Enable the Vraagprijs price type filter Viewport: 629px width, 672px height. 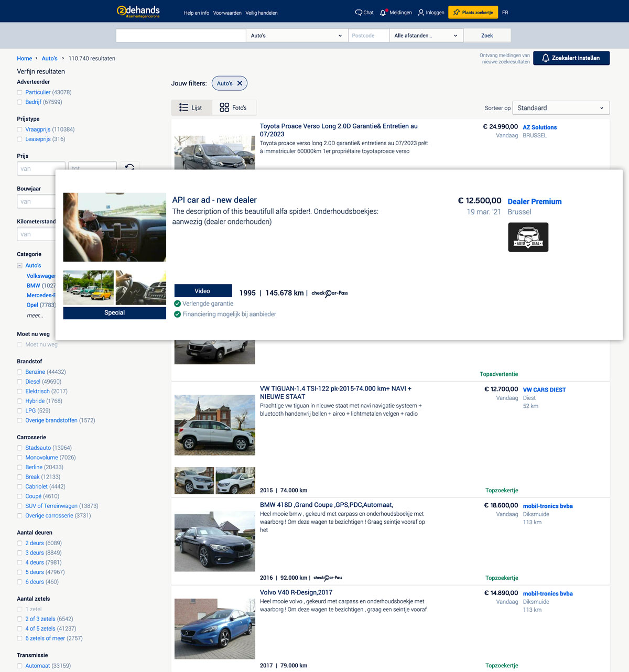(x=20, y=129)
